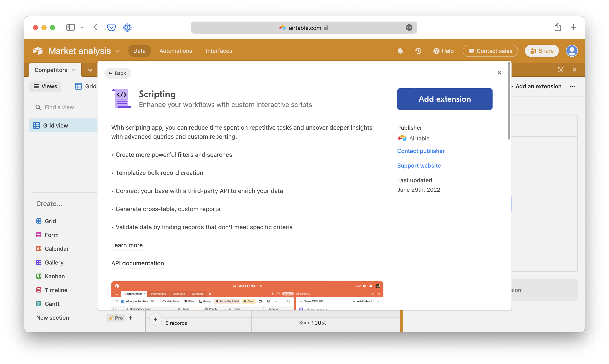Screen dimensions: 609x364
Task: Add the Scripting extension
Action: click(x=445, y=99)
